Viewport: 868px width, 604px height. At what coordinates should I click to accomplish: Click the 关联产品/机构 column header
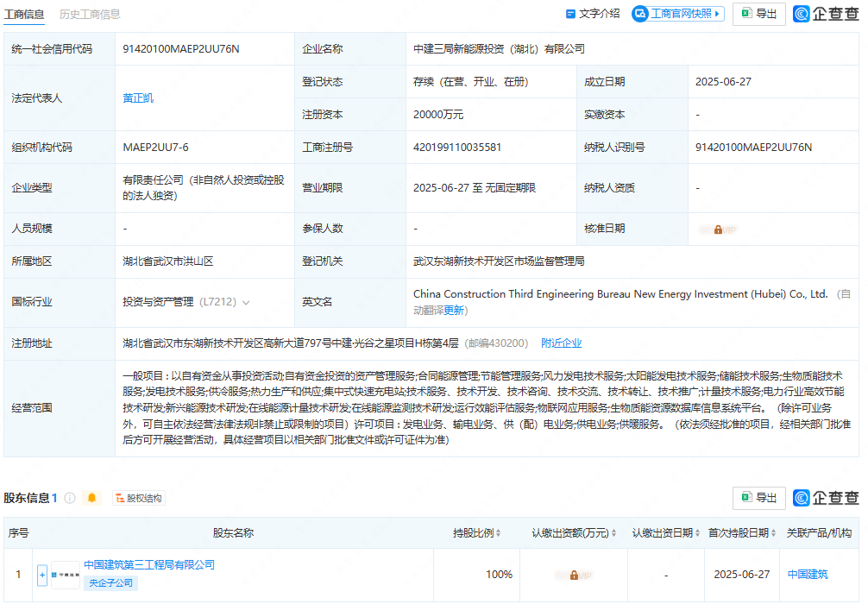click(x=820, y=533)
